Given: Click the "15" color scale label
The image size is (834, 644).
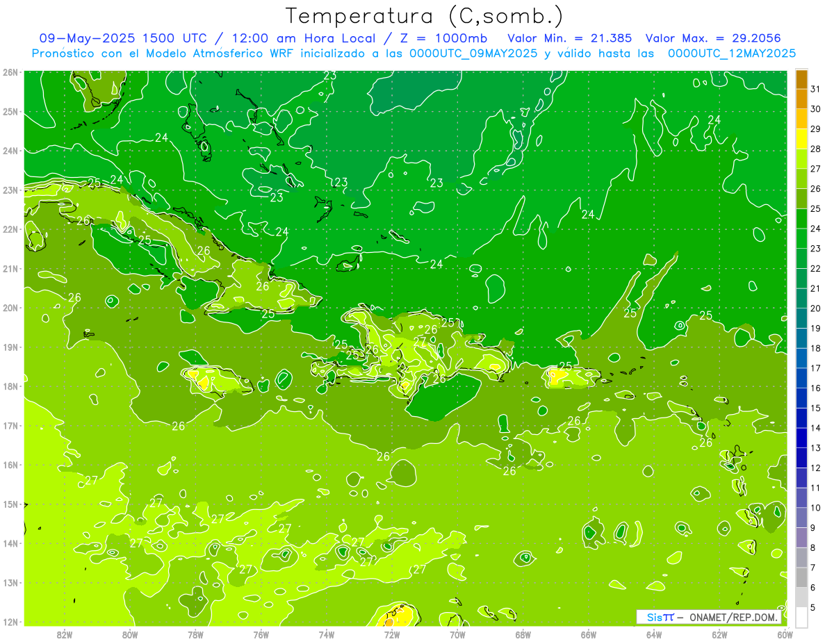Looking at the screenshot, I should 816,408.
